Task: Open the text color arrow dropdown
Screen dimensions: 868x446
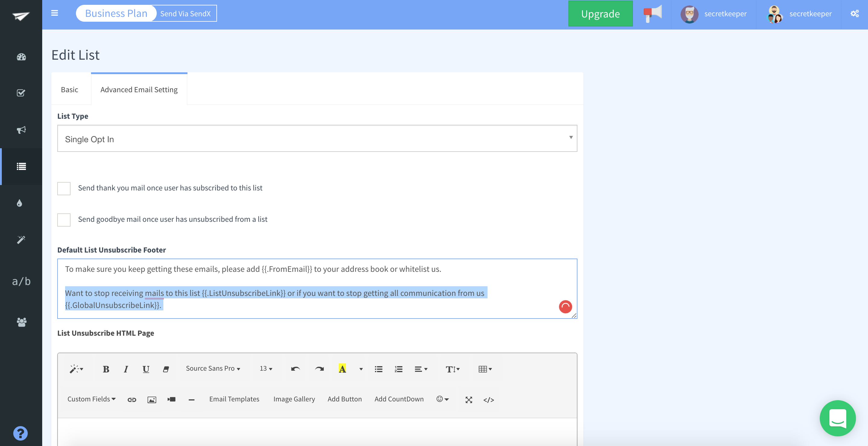Action: coord(361,369)
